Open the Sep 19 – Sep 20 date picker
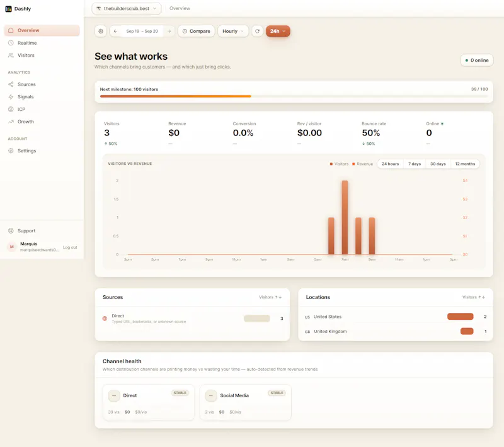The height and width of the screenshot is (447, 504). [x=142, y=31]
